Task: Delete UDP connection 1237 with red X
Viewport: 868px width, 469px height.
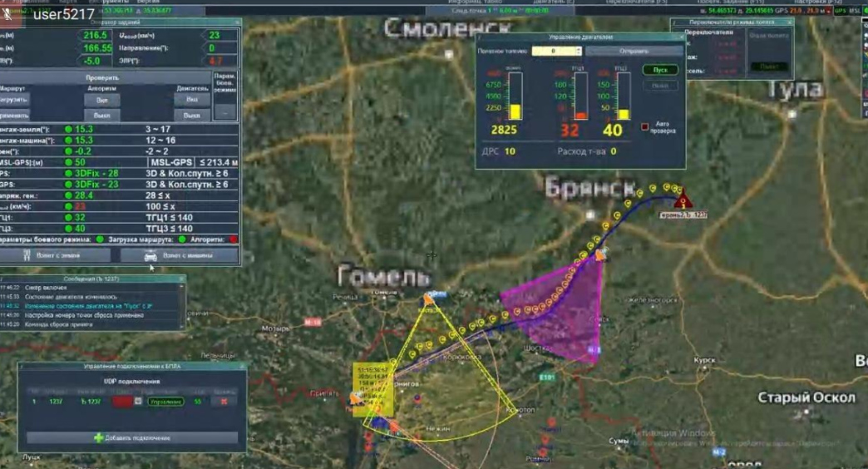Action: click(x=222, y=401)
